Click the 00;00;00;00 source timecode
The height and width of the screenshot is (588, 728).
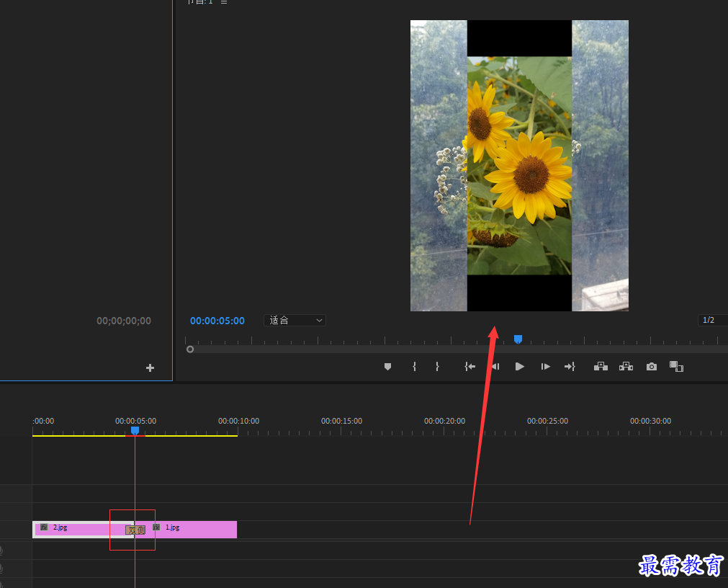click(x=124, y=321)
